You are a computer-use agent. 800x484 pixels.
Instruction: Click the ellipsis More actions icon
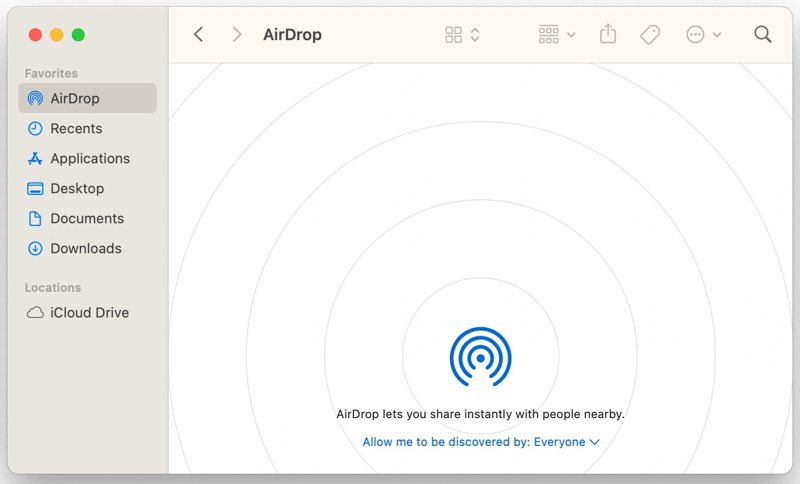(695, 35)
